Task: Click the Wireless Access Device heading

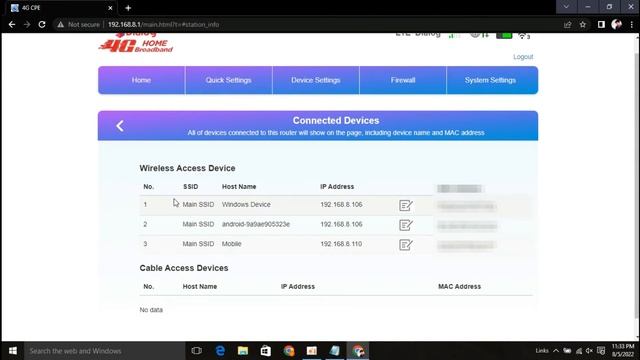Action: pos(187,168)
